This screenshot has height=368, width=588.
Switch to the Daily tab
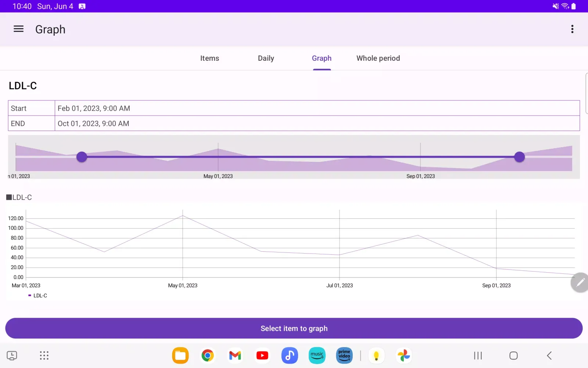266,58
